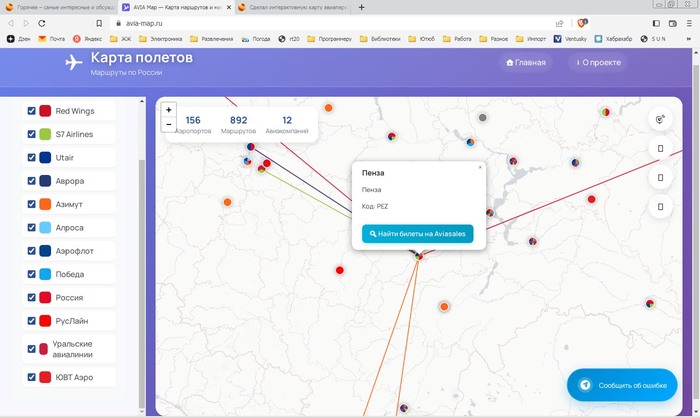This screenshot has height=418, width=700.
Task: Click the Пенза airport marker under popup
Action: 418,256
